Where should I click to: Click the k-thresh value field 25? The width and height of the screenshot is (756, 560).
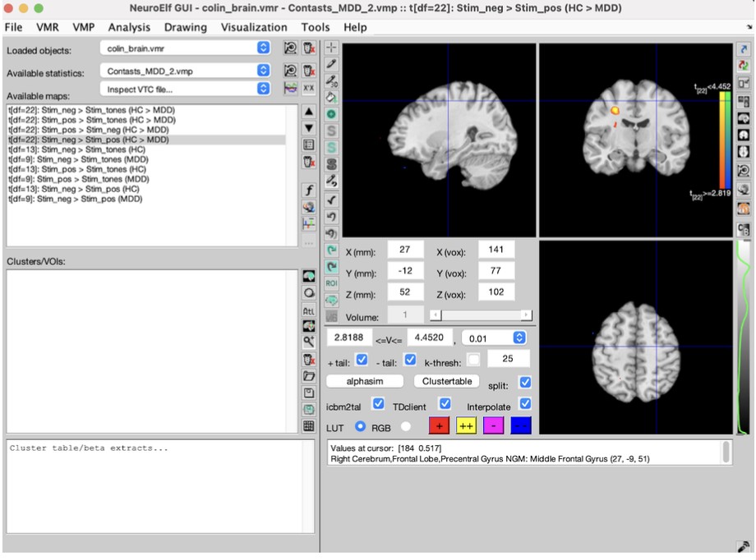click(508, 359)
